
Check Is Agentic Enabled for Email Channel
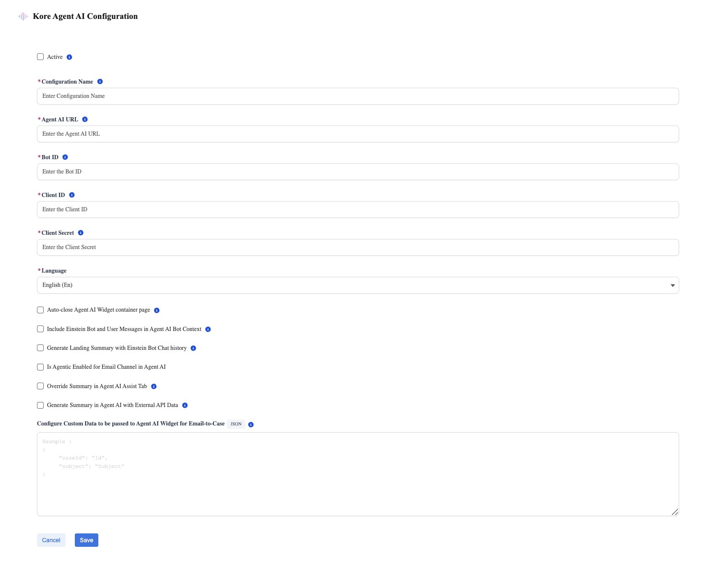click(x=40, y=367)
